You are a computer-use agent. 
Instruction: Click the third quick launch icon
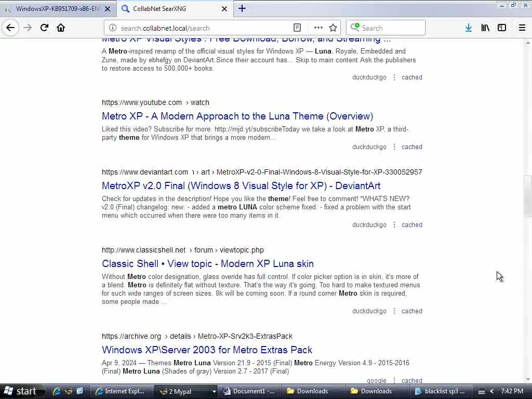(x=79, y=391)
